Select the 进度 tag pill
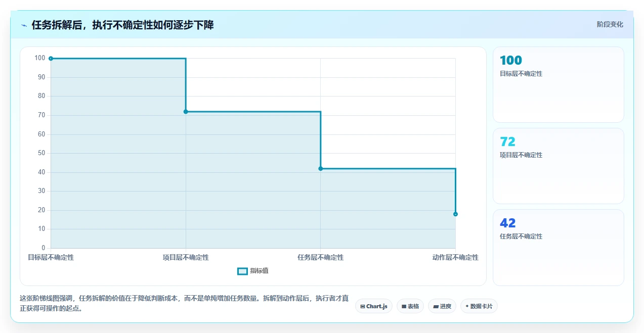Image resolution: width=644 pixels, height=333 pixels. [x=442, y=306]
